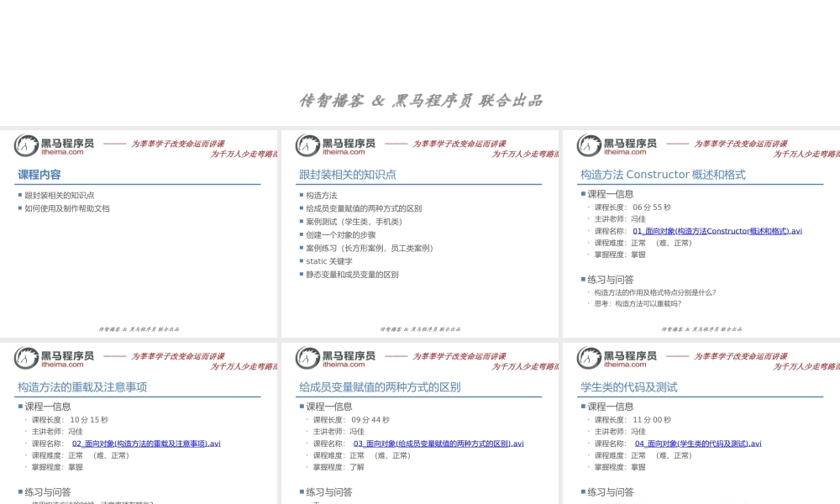This screenshot has width=840, height=504.
Task: Click the 传智播客 & 黑马程序员 联合出品 header text
Action: [x=420, y=100]
